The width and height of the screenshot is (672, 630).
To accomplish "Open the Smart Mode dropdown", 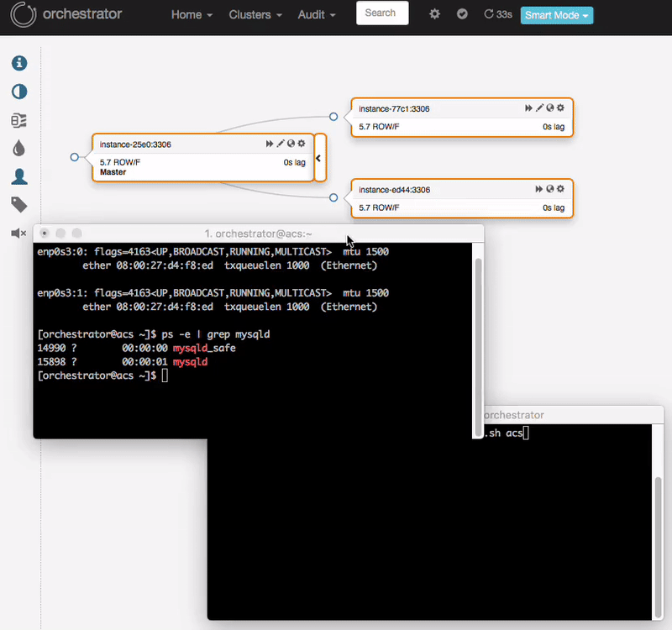I will (556, 14).
